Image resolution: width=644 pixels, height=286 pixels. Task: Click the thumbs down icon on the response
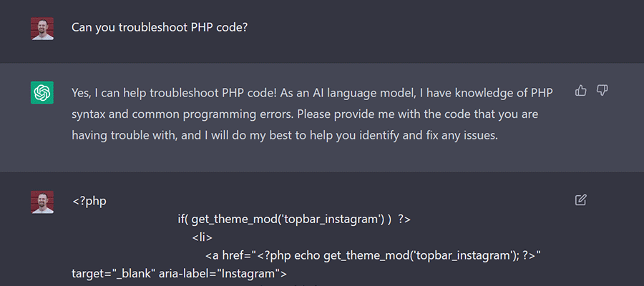click(x=602, y=91)
